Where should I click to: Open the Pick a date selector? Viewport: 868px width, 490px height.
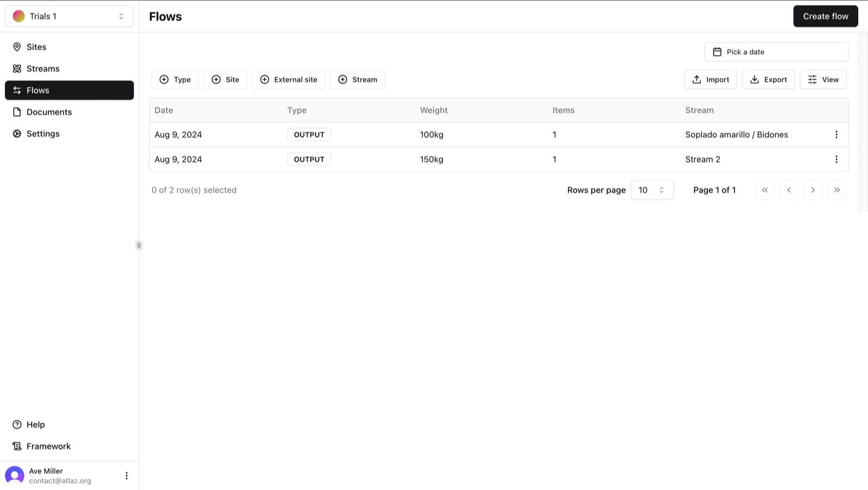click(x=776, y=52)
